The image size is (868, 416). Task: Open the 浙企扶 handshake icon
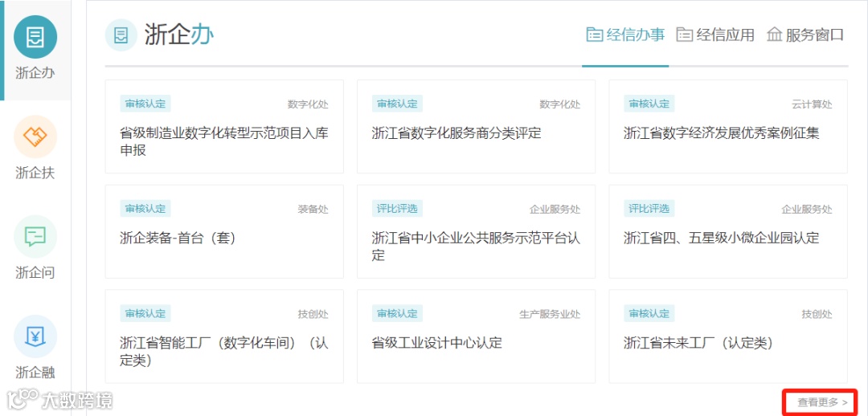tap(35, 137)
